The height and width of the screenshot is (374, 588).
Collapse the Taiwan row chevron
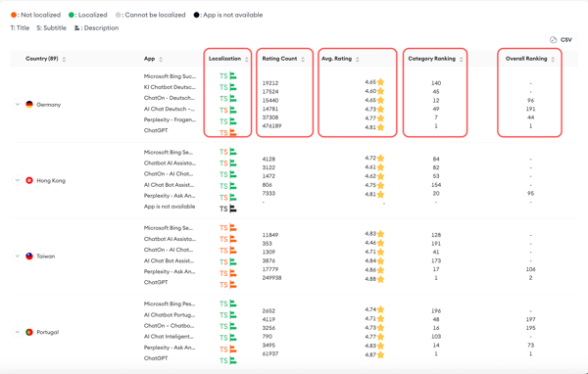18,256
